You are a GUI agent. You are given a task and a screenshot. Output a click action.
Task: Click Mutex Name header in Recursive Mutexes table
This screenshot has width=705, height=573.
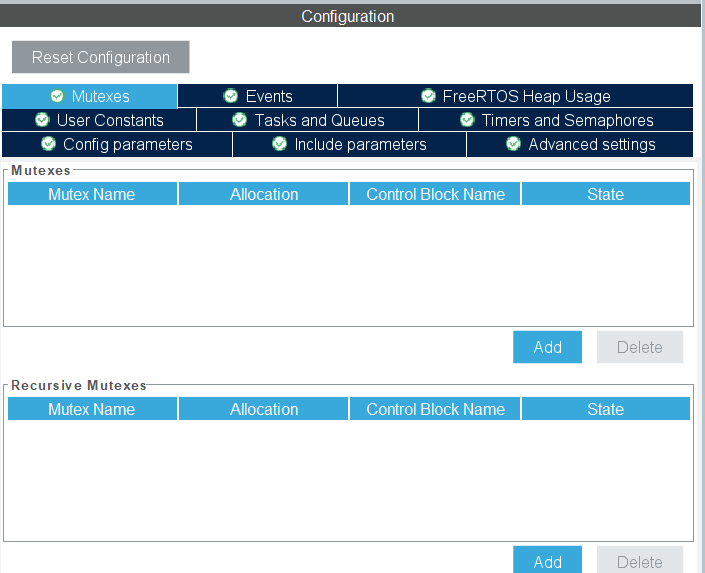(x=92, y=409)
